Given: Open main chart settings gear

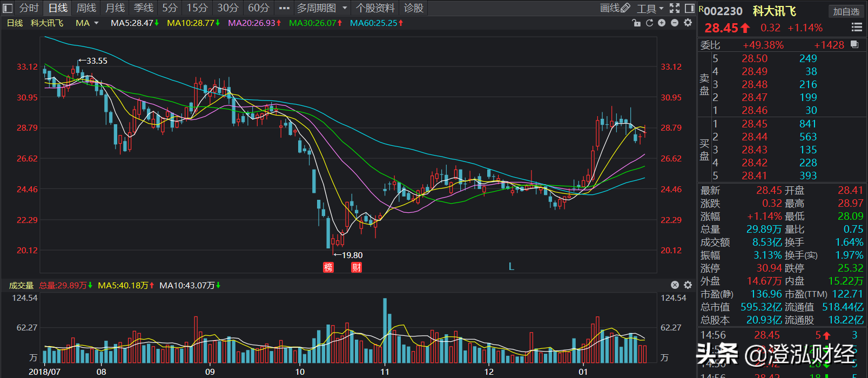Looking at the screenshot, I should tap(688, 23).
